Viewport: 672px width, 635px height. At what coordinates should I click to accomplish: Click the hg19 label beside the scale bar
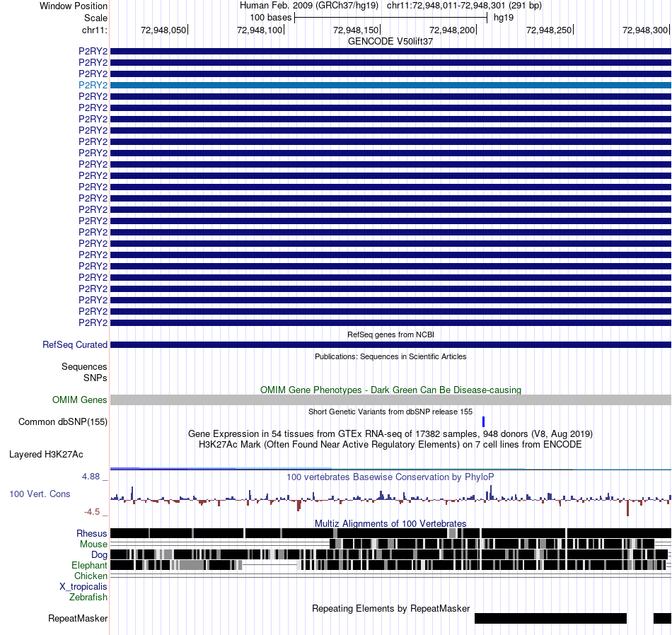point(503,18)
